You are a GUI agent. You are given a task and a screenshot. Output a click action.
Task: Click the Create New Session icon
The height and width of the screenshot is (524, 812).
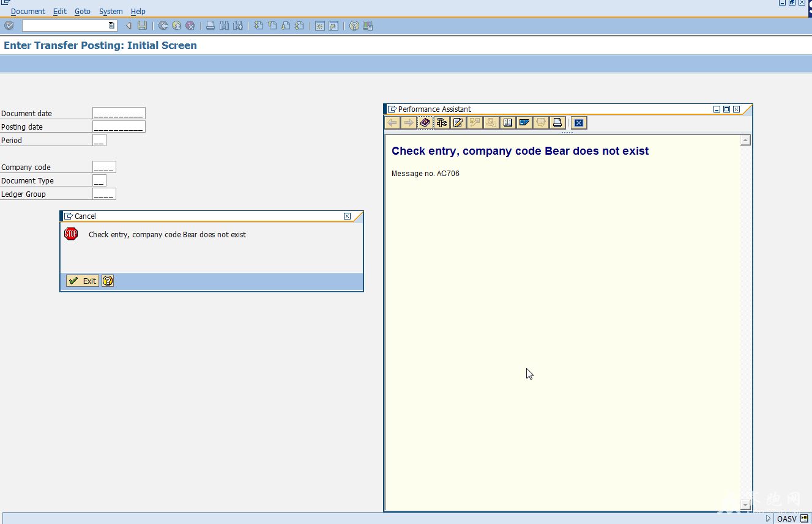319,26
